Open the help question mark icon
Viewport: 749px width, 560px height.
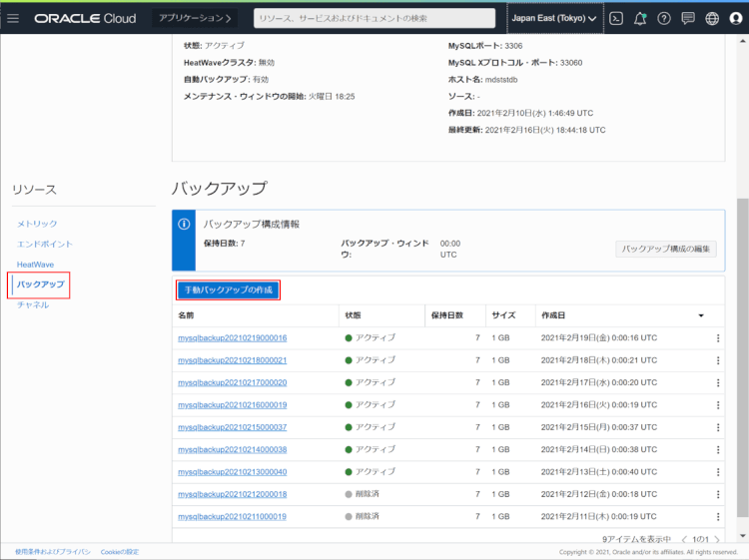[664, 18]
